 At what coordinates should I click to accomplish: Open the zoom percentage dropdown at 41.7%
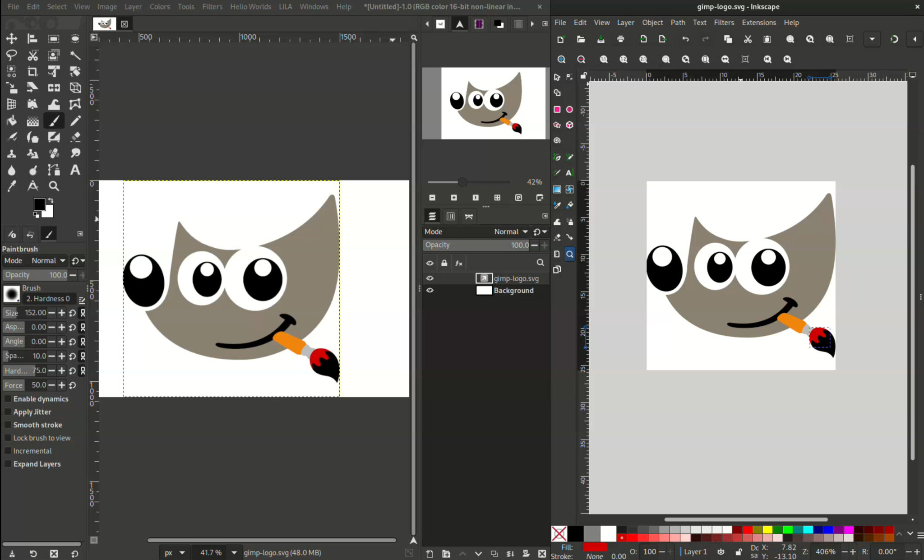click(x=233, y=552)
